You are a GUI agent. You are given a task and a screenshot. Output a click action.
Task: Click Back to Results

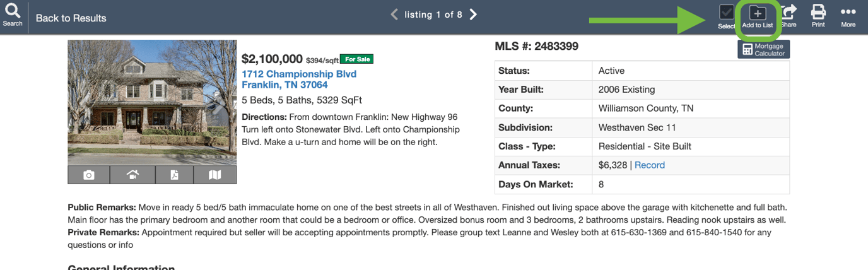[x=71, y=18]
